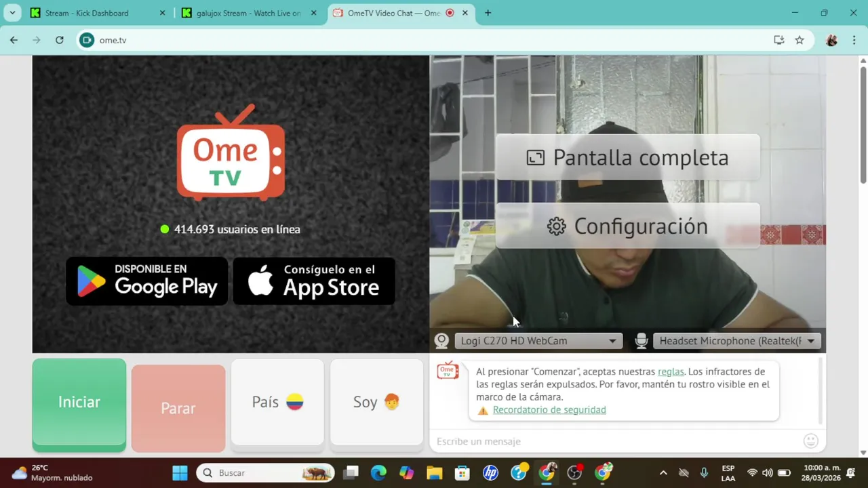
Task: Select the Google Play download badge
Action: click(147, 281)
